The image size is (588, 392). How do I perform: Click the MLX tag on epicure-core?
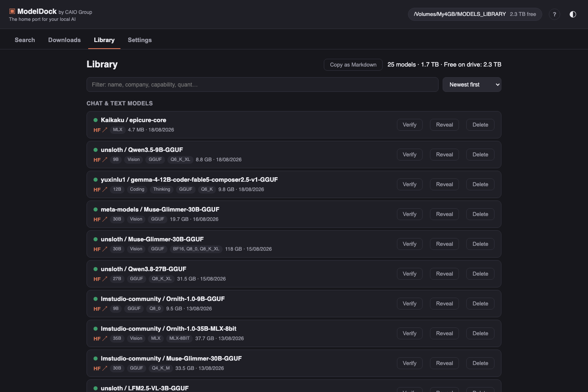[118, 130]
